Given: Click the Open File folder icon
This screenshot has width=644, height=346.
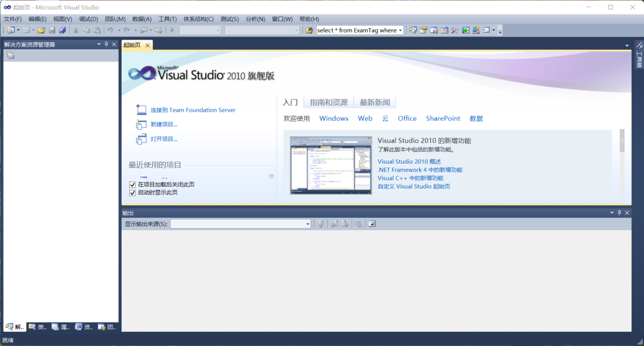Looking at the screenshot, I should click(x=41, y=30).
